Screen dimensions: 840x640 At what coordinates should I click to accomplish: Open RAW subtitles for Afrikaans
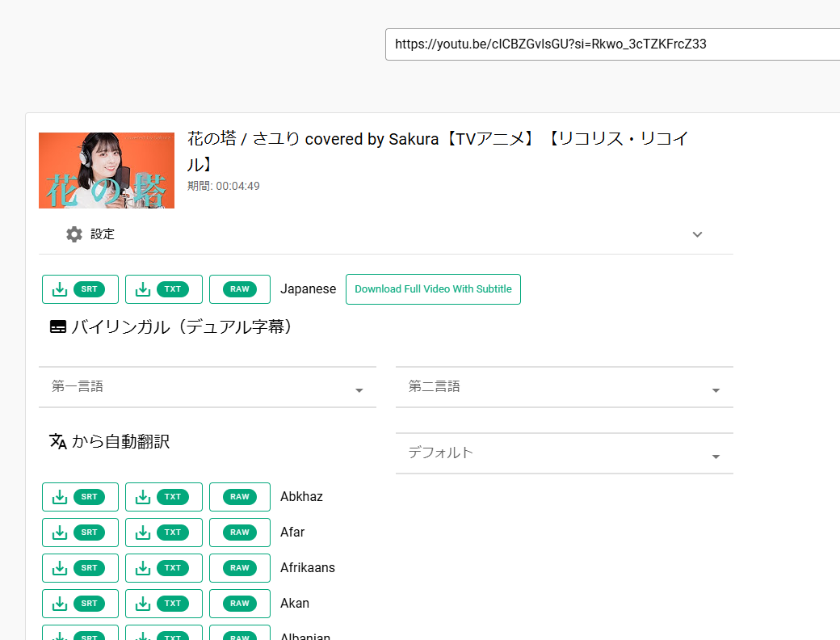click(239, 568)
